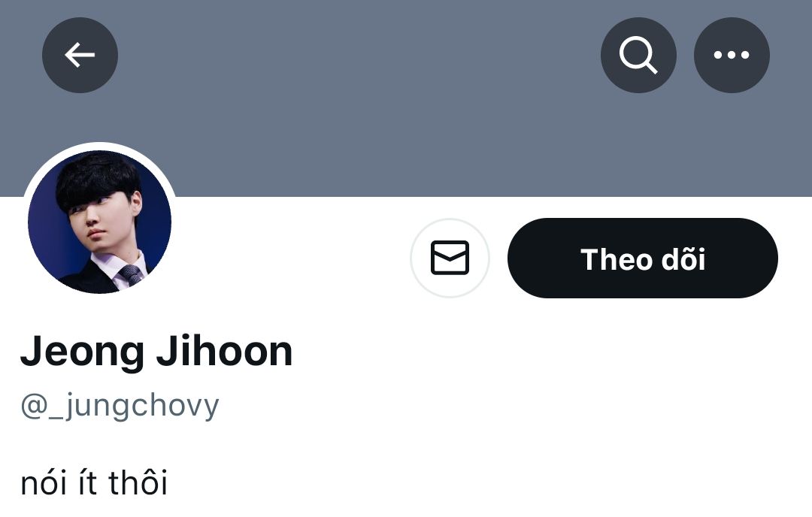
Task: Go back using the left arrow icon
Action: [80, 55]
